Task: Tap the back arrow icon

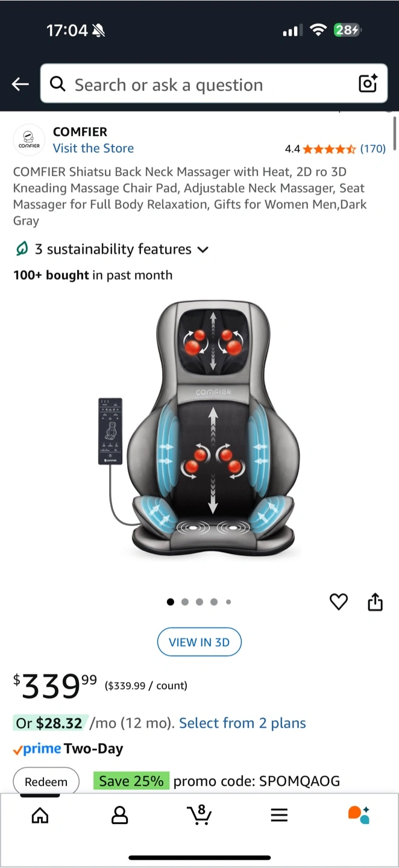Action: point(20,84)
